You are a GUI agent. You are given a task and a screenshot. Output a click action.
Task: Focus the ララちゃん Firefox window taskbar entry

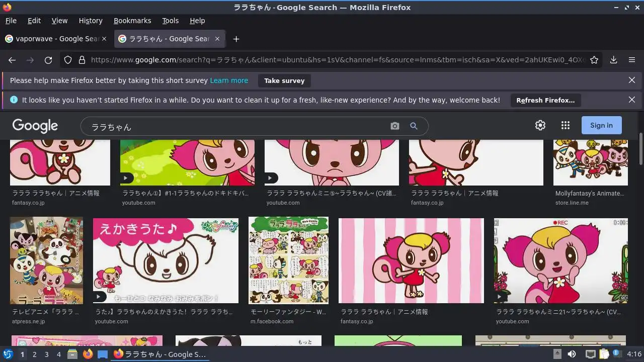point(160,354)
